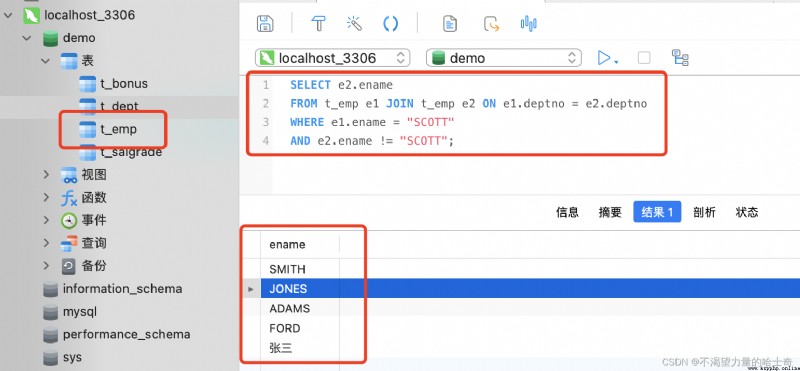Select the localhost_3306 connection in tree
The height and width of the screenshot is (371, 800).
point(89,15)
